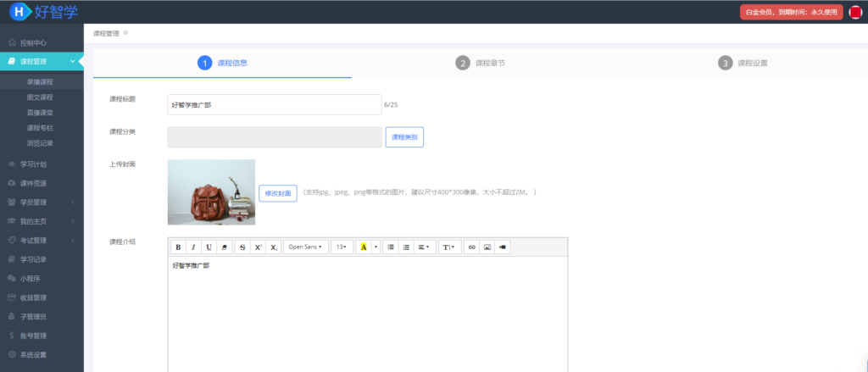Open the color picker dropdown arrow
This screenshot has width=868, height=372.
click(376, 247)
